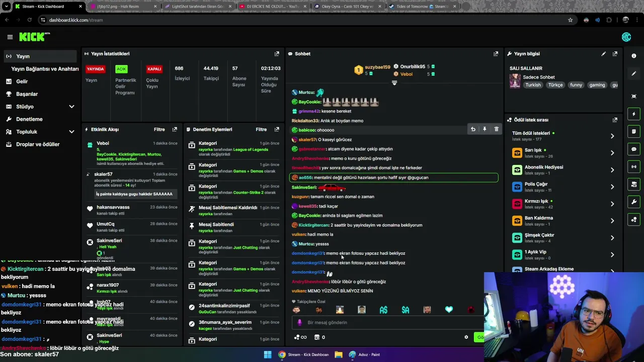644x362 pixels.
Task: Open Filtre in Denetim Eylemleri panel
Action: (261, 130)
